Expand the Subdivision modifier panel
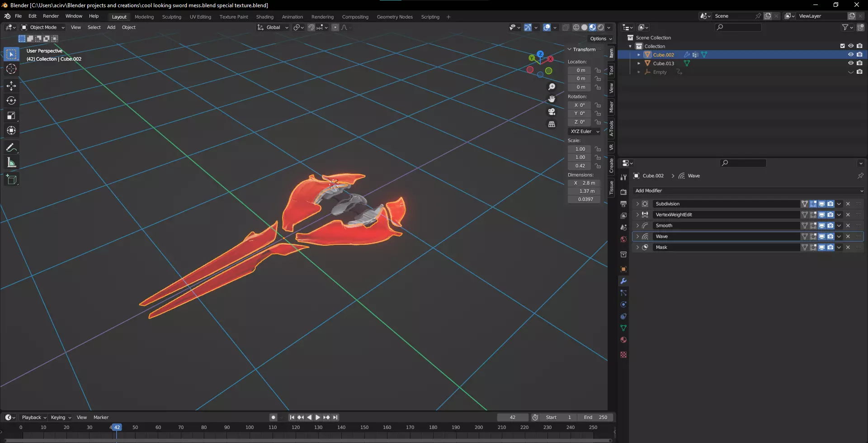The width and height of the screenshot is (868, 443). click(637, 204)
